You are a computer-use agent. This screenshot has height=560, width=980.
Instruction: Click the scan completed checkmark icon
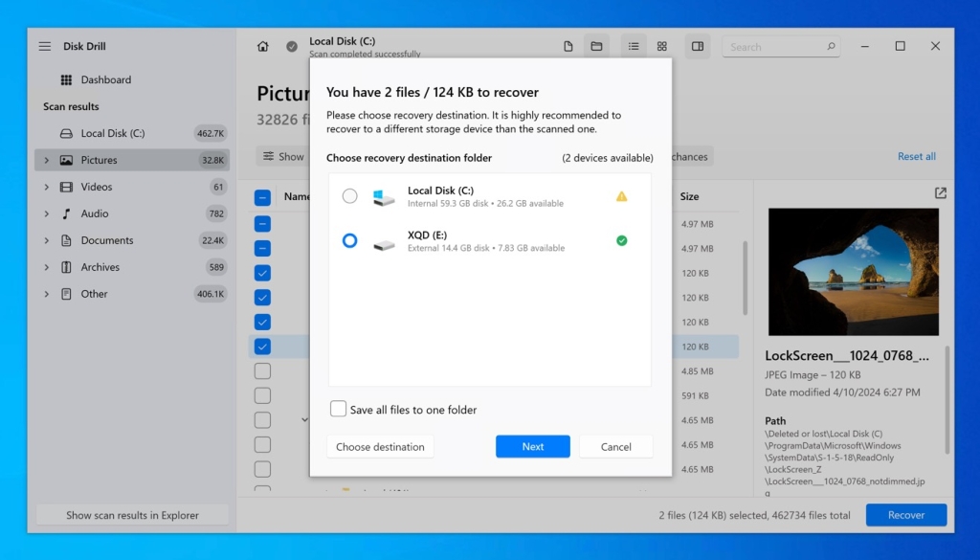point(291,45)
